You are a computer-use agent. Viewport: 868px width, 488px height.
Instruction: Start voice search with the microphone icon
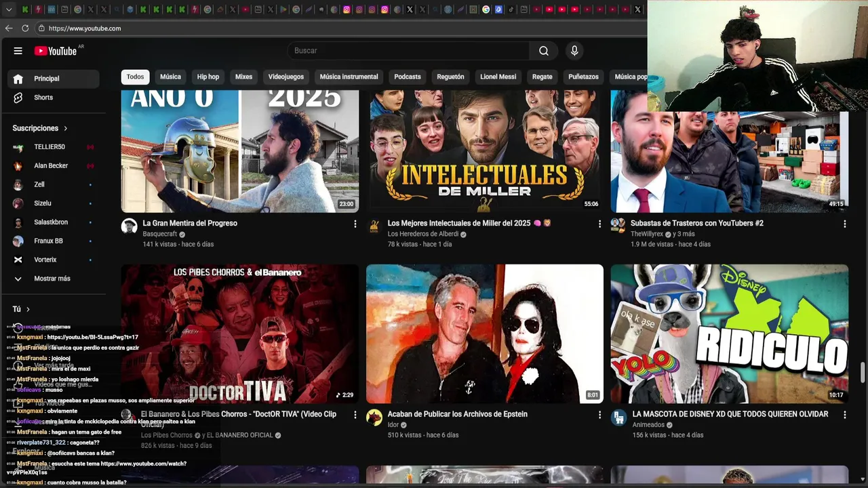tap(574, 51)
